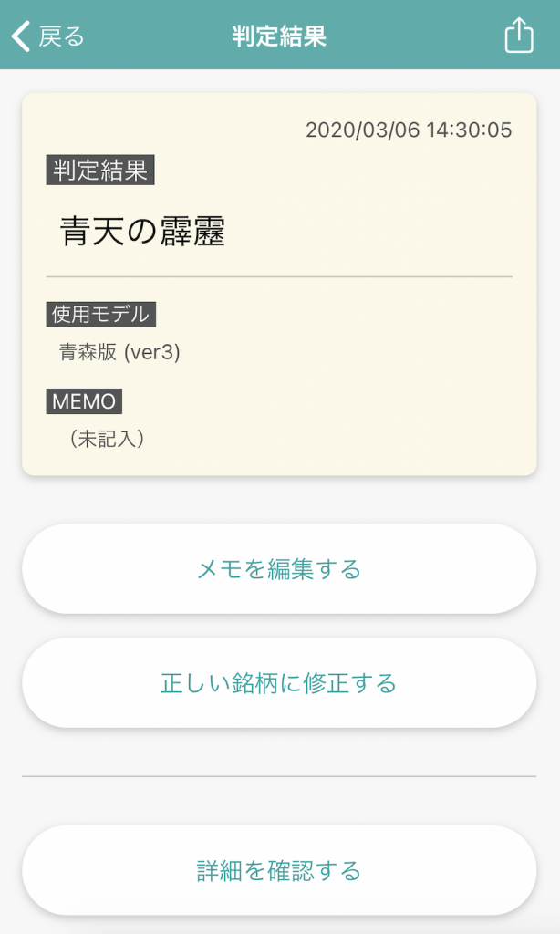
Task: Tap the back chevron arrow
Action: [21, 36]
